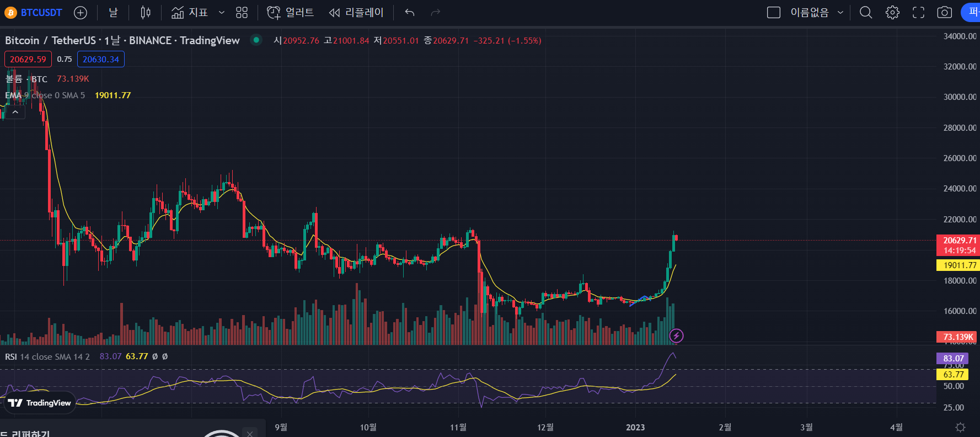
Task: Select the 볼륨 BTC volume legend
Action: click(26, 79)
